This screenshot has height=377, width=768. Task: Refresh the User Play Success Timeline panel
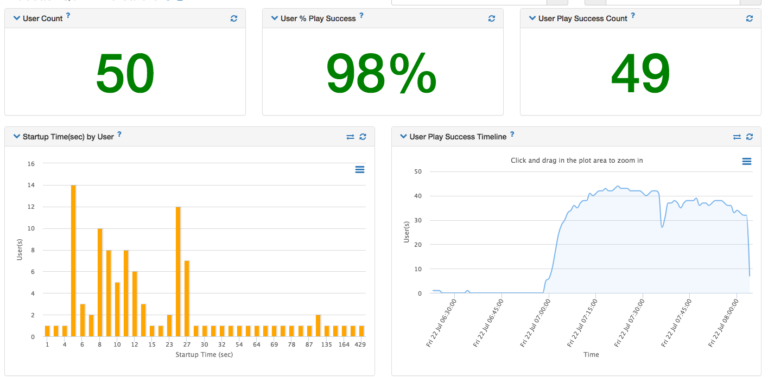749,137
